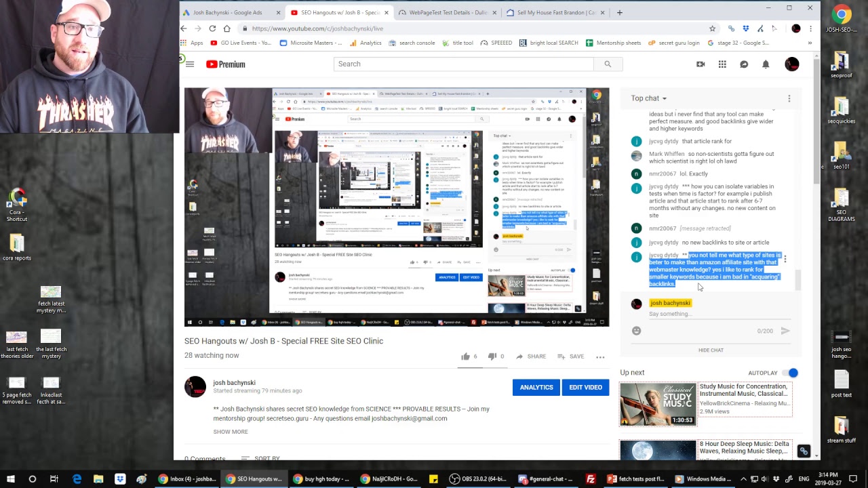This screenshot has width=868, height=488.
Task: Open a new Chrome tab
Action: pyautogui.click(x=620, y=12)
